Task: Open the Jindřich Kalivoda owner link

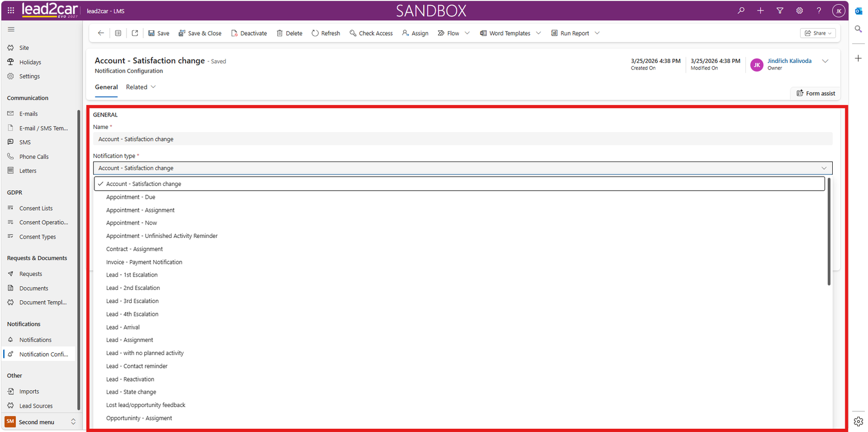Action: [789, 61]
